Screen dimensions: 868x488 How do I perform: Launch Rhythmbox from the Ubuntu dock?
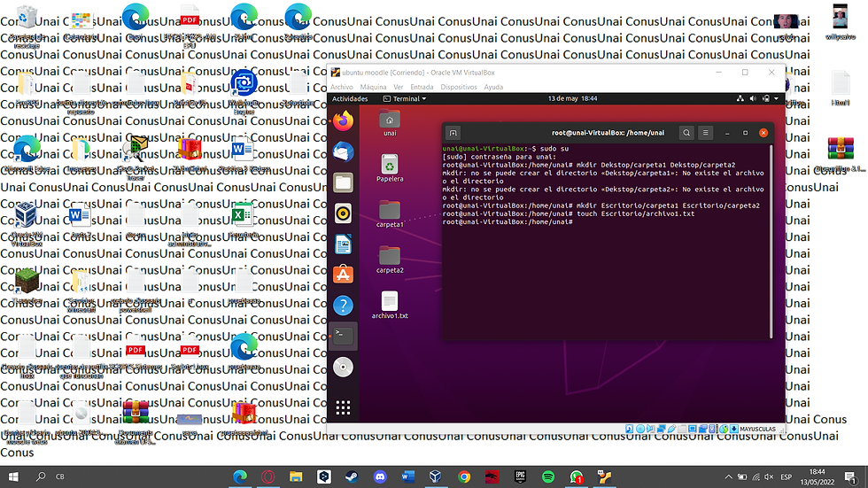(343, 213)
